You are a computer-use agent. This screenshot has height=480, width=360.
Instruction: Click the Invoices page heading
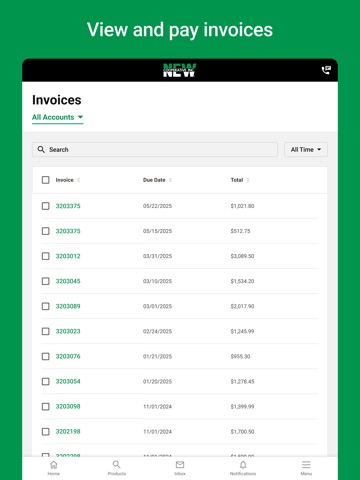tap(57, 100)
